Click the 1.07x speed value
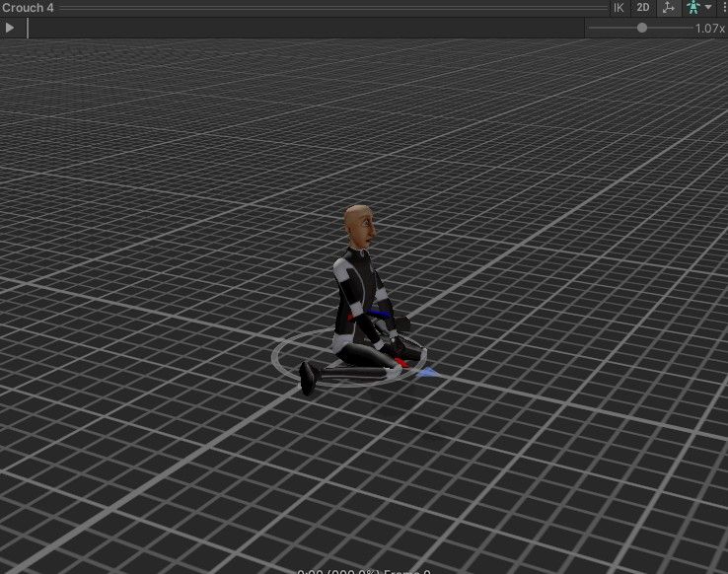The height and width of the screenshot is (574, 728). pyautogui.click(x=710, y=29)
